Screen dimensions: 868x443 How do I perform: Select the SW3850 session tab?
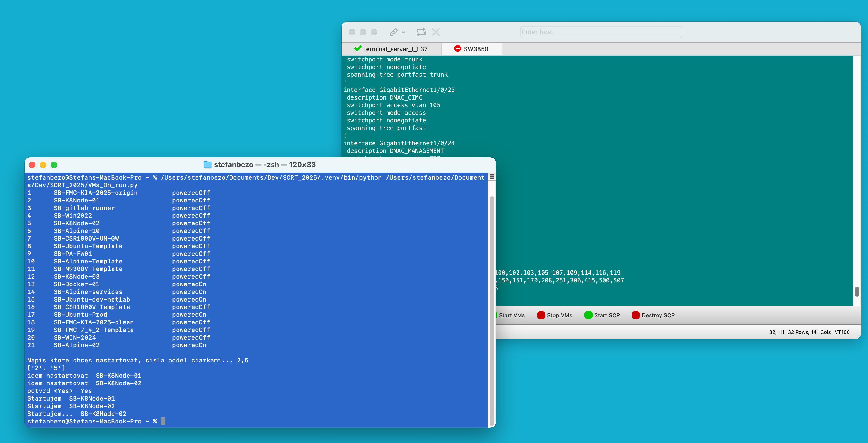point(475,49)
